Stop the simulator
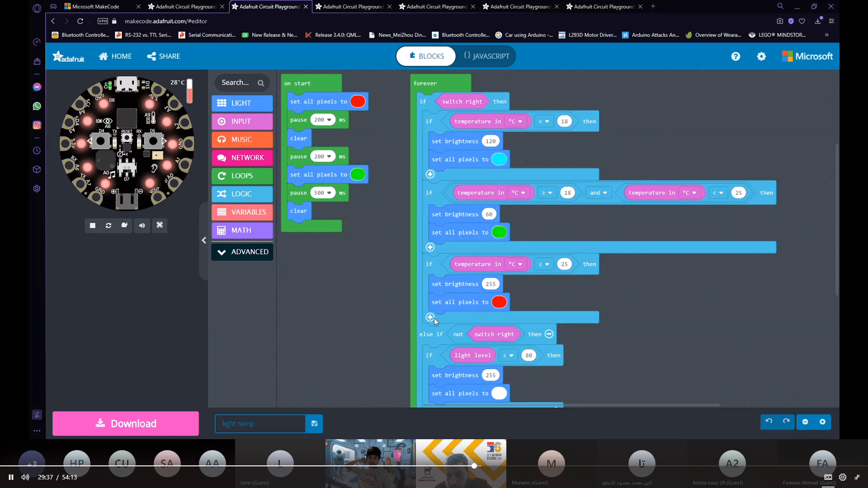The image size is (868, 488). pos(93,225)
